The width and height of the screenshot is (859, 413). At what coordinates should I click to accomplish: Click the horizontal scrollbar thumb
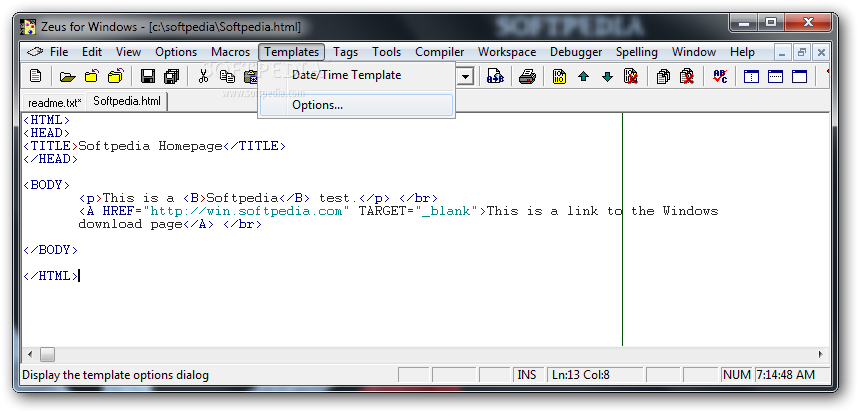pos(47,354)
